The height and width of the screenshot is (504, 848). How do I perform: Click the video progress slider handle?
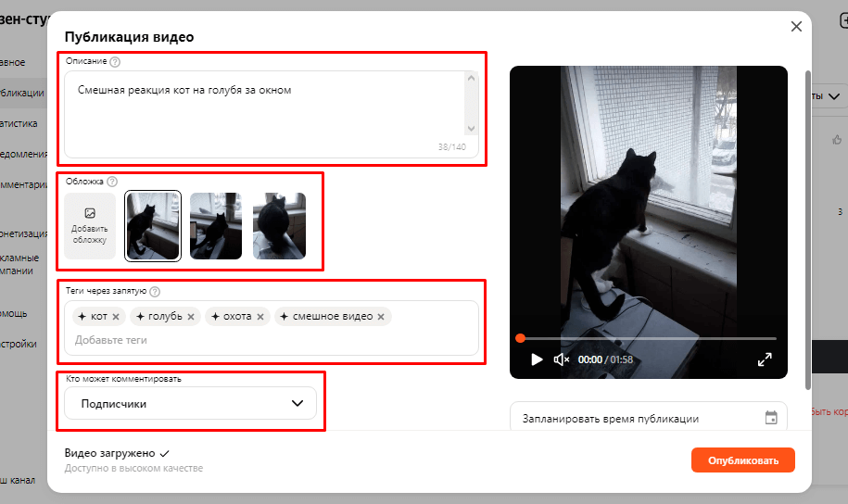pos(520,338)
